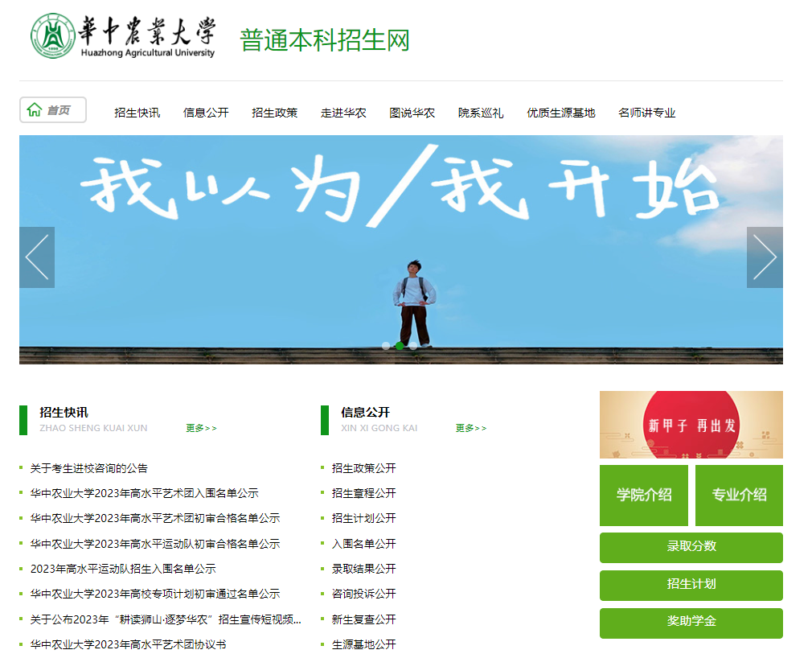
Task: Click 更多>> next to 招生快讯
Action: point(203,428)
